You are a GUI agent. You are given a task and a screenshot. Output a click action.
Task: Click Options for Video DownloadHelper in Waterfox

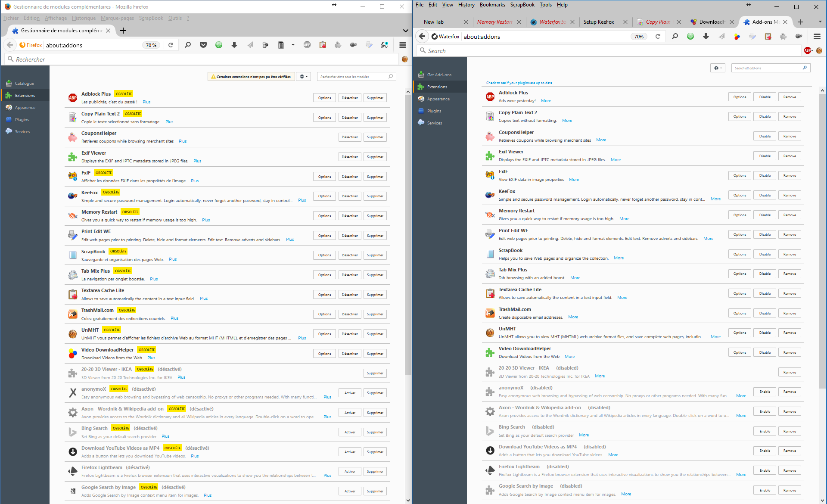740,353
